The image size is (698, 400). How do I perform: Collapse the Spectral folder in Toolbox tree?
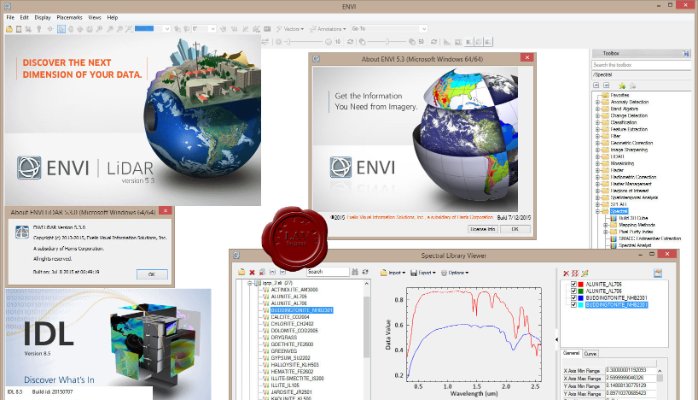click(x=598, y=211)
